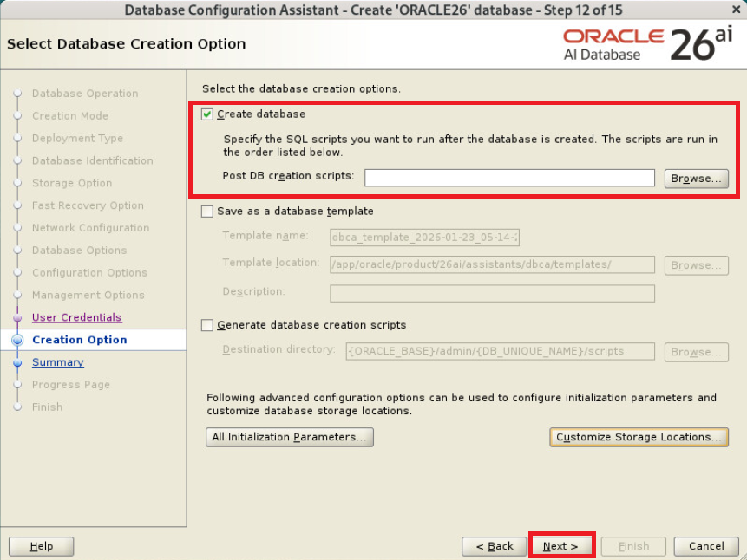747x560 pixels.
Task: Click the Template name field
Action: tap(424, 238)
